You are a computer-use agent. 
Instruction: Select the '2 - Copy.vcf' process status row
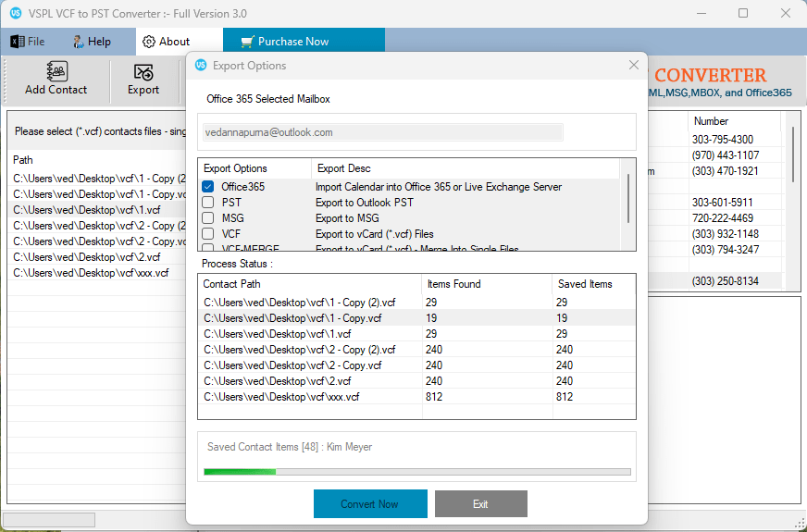coord(416,365)
